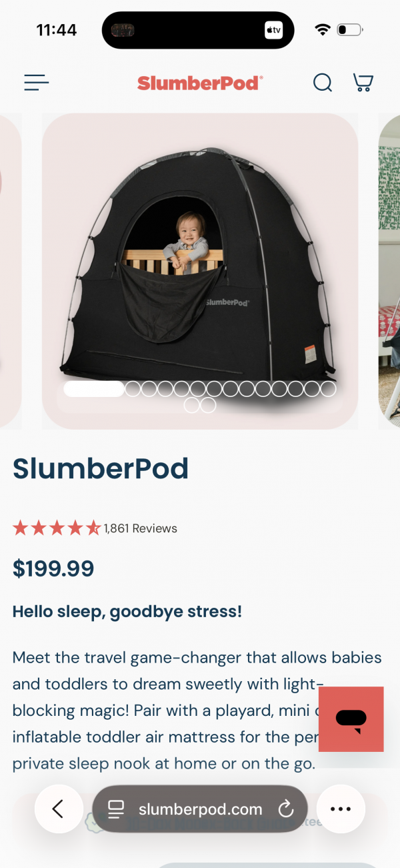Image resolution: width=400 pixels, height=868 pixels.
Task: Tap the slumberpod.com address bar
Action: click(x=200, y=809)
